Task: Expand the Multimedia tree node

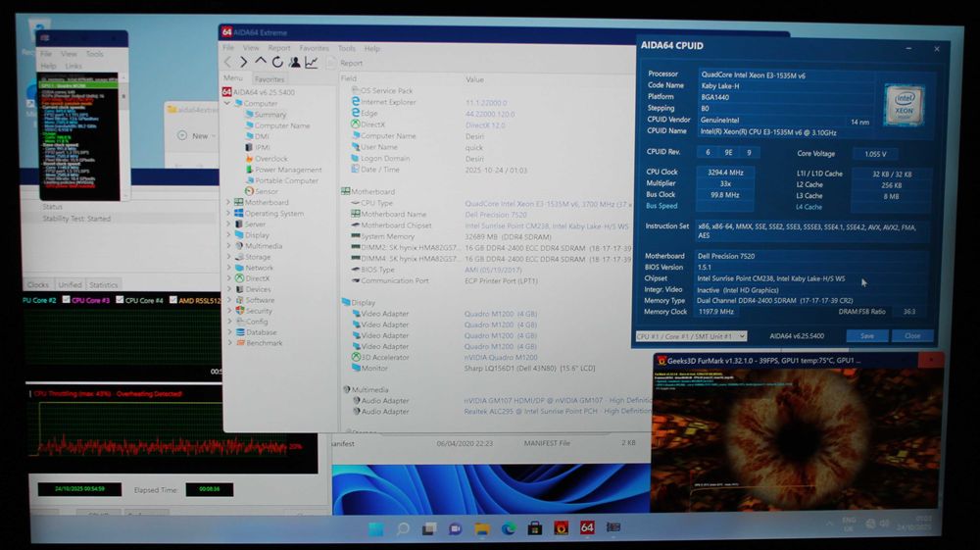Action: click(x=228, y=246)
